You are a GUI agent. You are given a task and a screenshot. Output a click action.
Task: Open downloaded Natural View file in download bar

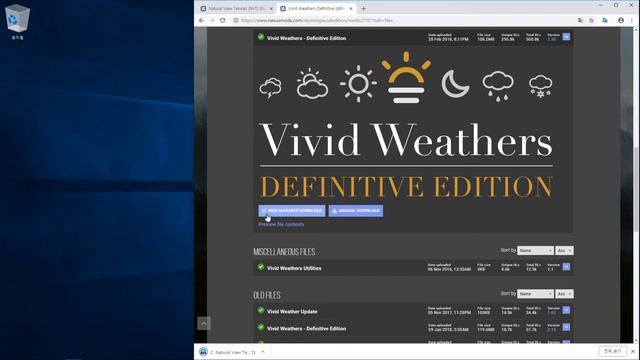click(228, 352)
